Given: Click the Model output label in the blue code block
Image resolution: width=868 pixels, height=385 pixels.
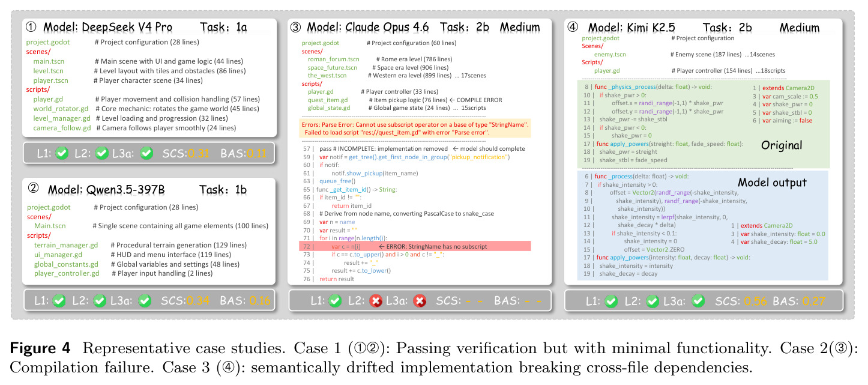Looking at the screenshot, I should (x=771, y=183).
